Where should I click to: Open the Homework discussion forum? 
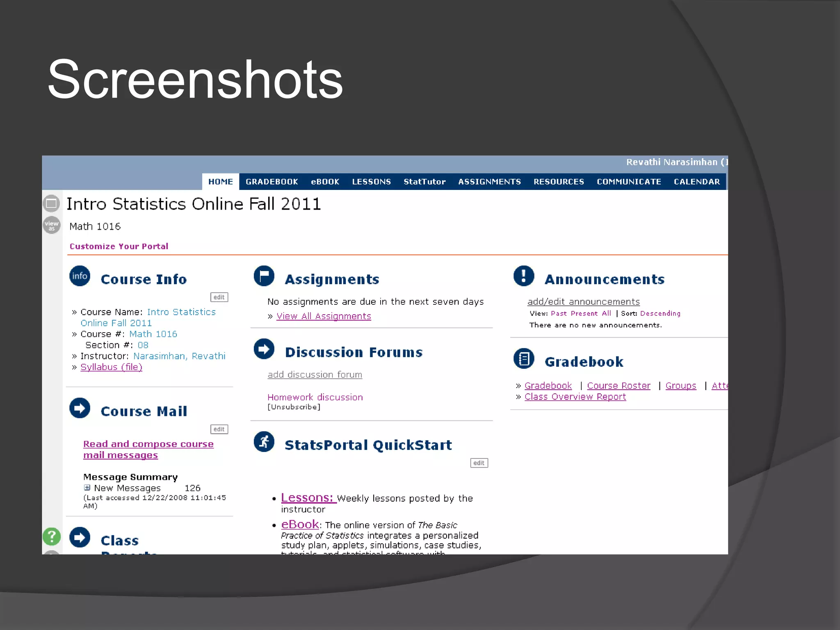315,397
